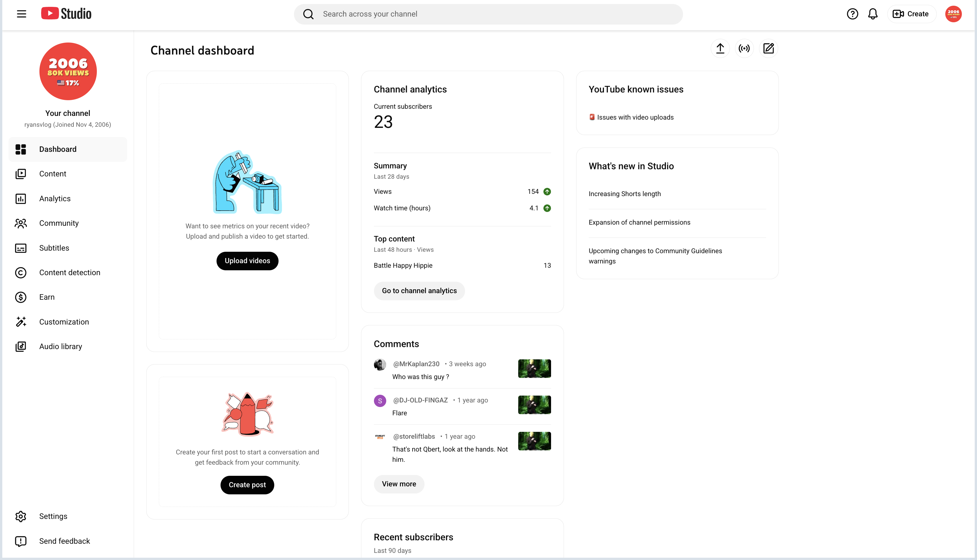The image size is (977, 560).
Task: Click @storeliftlabs commenter avatar
Action: 380,436
